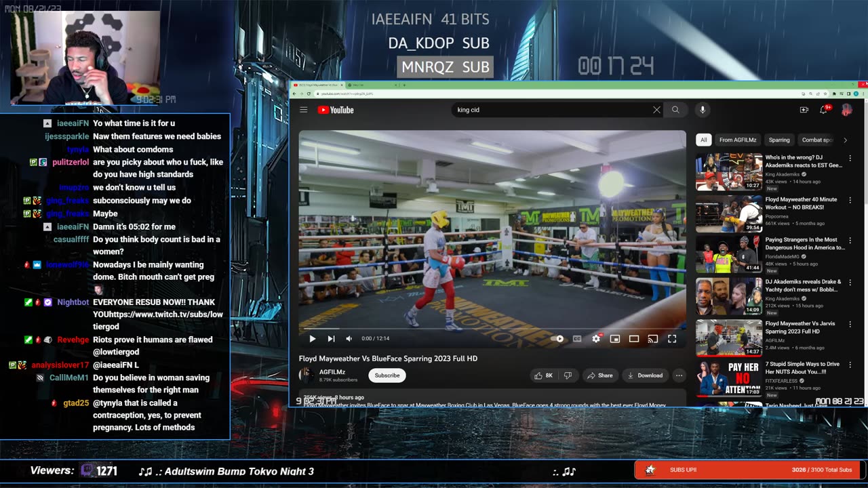This screenshot has width=868, height=488.
Task: Open the AGFILMz channel avatar
Action: coord(307,375)
